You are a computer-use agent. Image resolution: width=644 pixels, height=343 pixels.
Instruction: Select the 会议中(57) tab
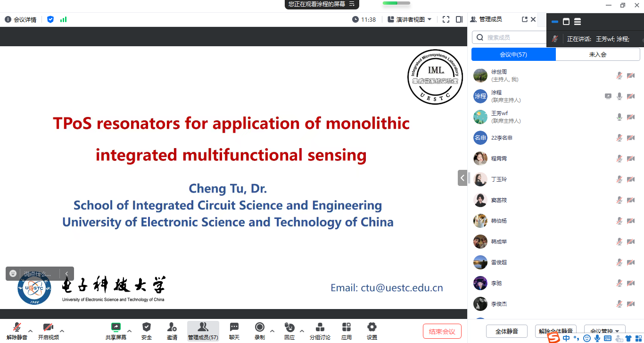[513, 54]
